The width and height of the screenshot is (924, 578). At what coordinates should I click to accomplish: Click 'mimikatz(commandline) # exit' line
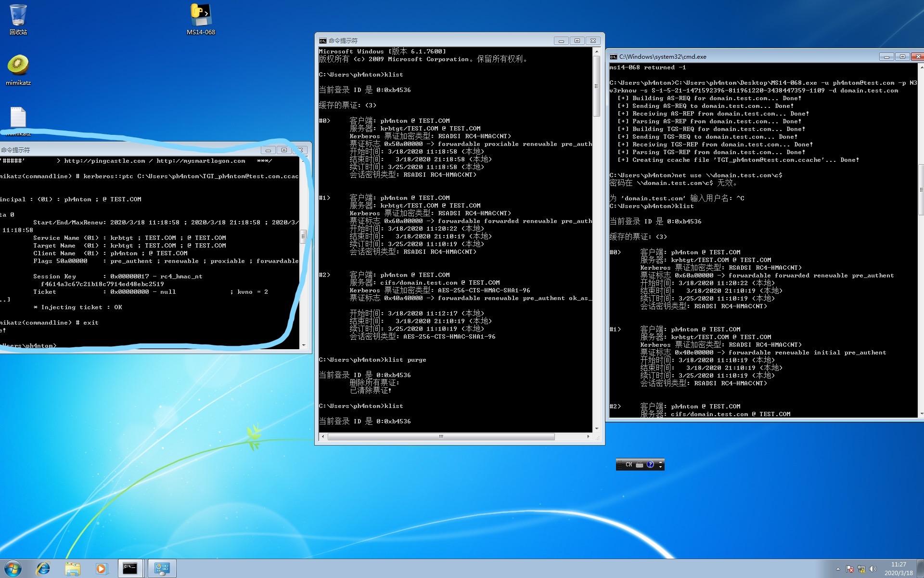point(49,323)
